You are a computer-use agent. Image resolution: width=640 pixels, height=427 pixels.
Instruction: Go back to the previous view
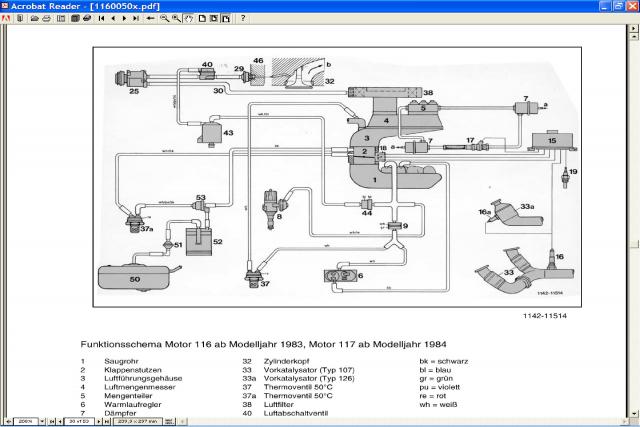click(x=150, y=18)
